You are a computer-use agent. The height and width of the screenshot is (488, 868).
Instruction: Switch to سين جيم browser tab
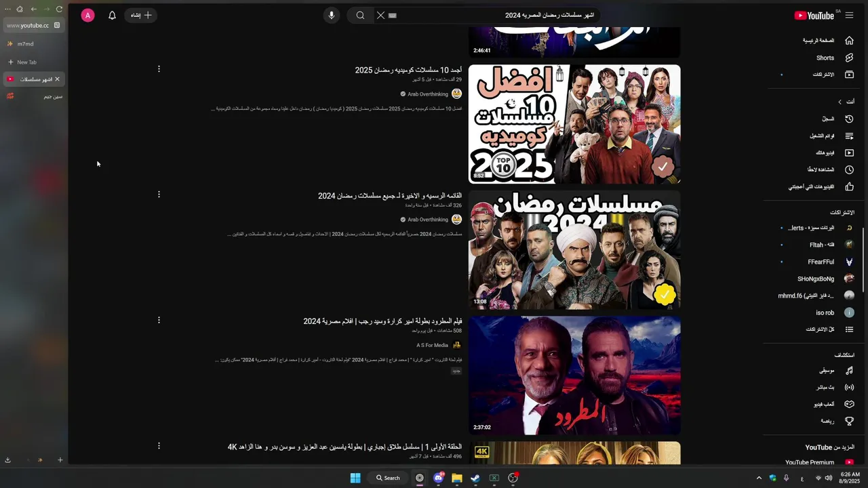click(x=33, y=96)
